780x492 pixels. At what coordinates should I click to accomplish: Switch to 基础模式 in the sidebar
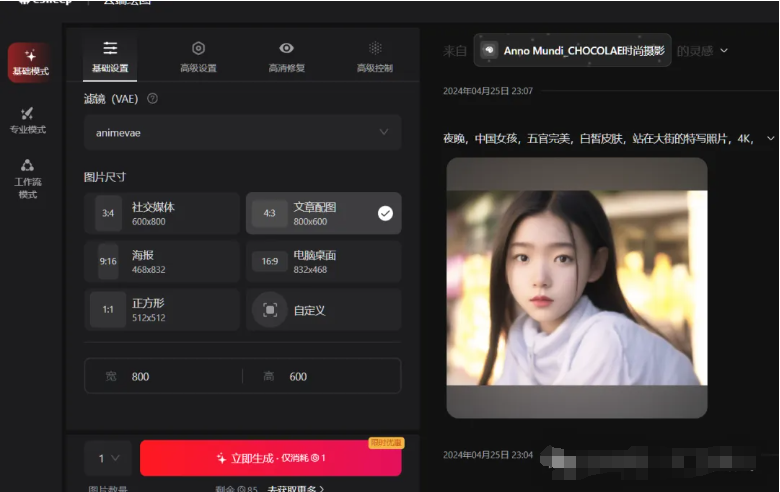(30, 63)
